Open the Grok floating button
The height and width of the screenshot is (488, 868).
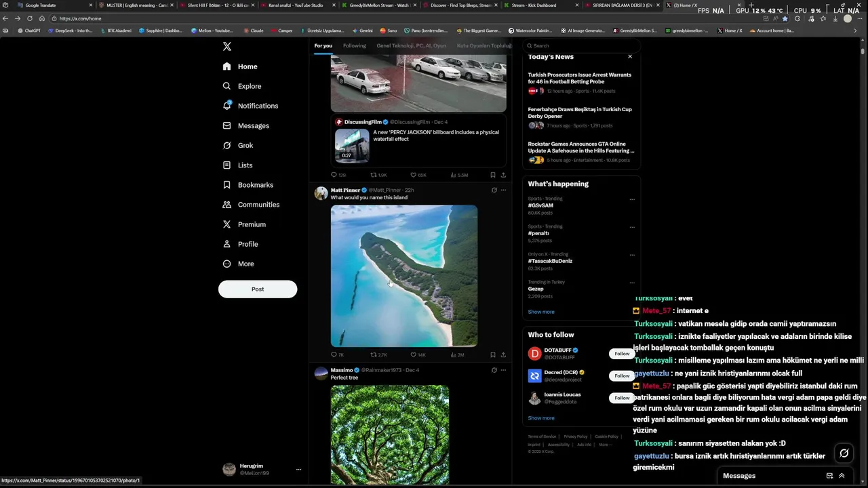844,453
